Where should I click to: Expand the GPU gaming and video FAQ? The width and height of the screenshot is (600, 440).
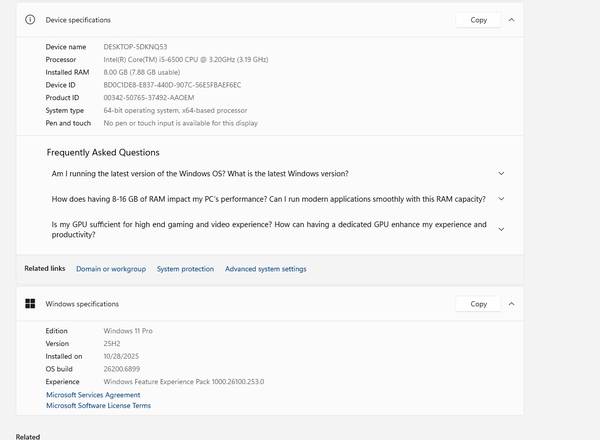(501, 229)
